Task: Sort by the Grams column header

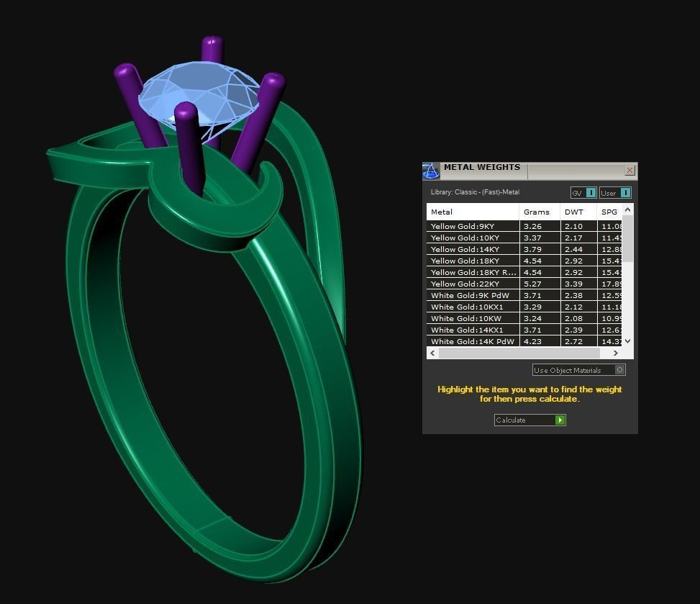Action: coord(540,212)
